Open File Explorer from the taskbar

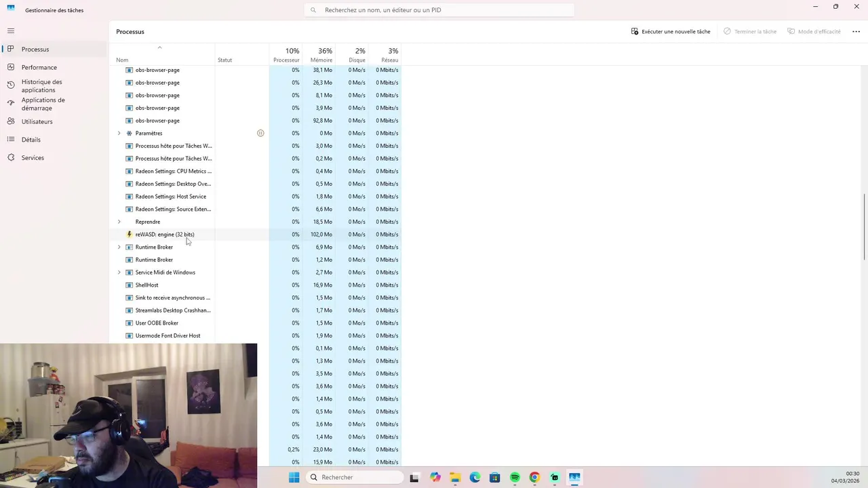coord(455,477)
